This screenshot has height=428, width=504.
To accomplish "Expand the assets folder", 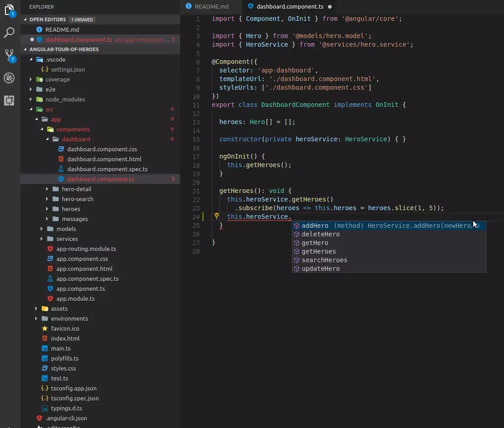I will tap(36, 308).
